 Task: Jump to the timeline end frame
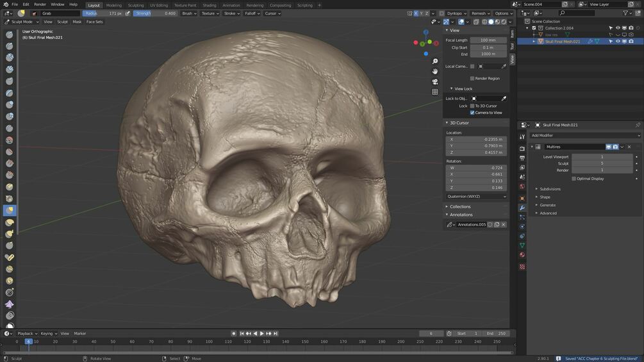(276, 334)
